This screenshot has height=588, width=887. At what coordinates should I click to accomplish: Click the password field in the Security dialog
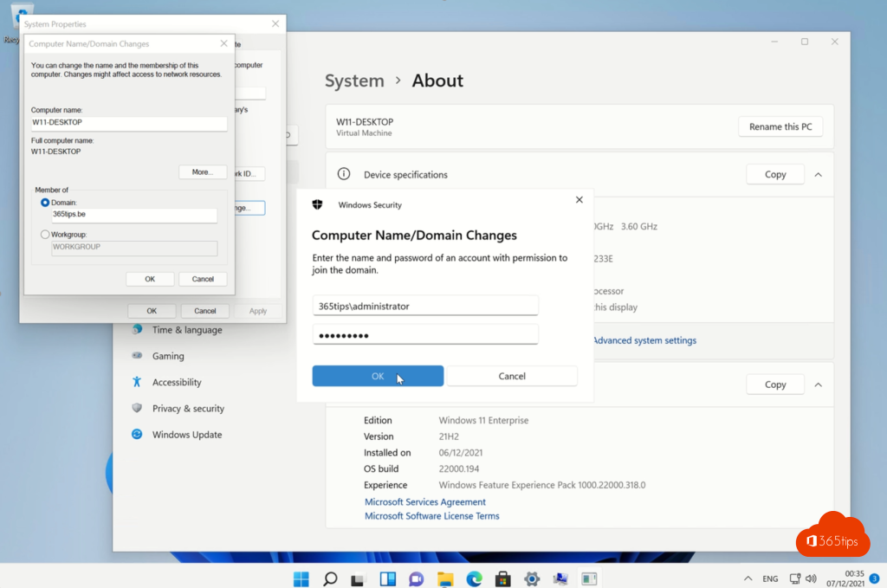pyautogui.click(x=425, y=335)
